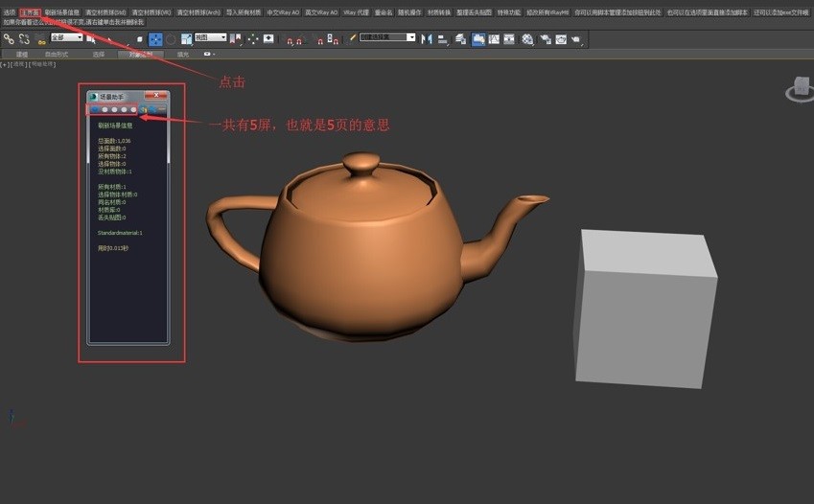Click the Edit Named Selection Sets icon

[353, 38]
